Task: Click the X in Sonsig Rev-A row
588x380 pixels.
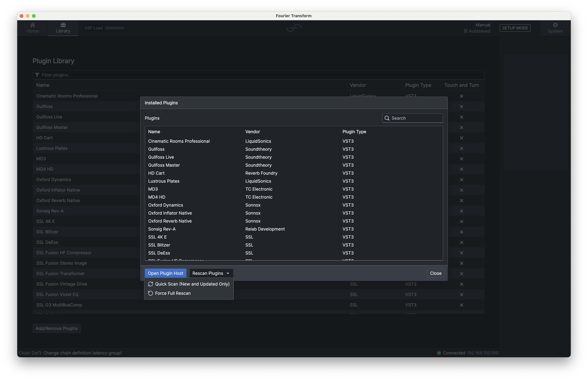Action: click(x=461, y=211)
